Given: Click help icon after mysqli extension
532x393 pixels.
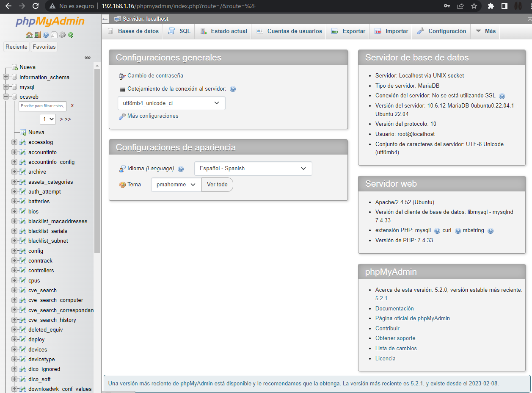Looking at the screenshot, I should [x=437, y=231].
